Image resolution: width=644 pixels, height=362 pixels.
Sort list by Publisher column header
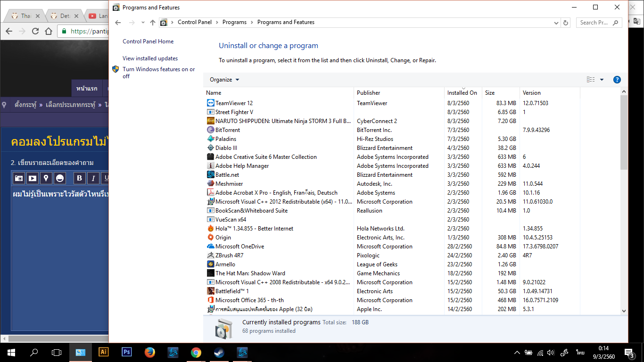pyautogui.click(x=399, y=93)
